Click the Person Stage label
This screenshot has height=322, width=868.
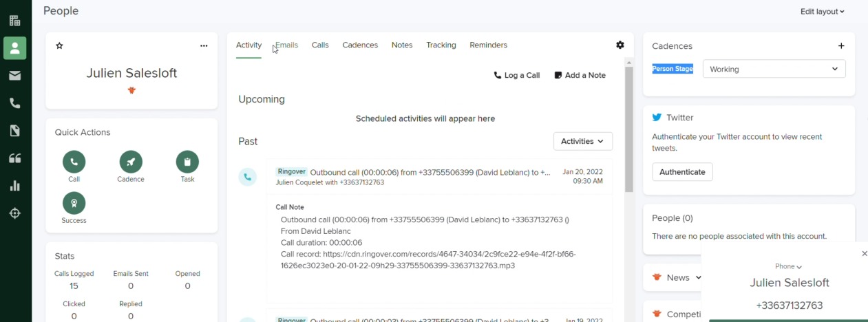pyautogui.click(x=673, y=69)
